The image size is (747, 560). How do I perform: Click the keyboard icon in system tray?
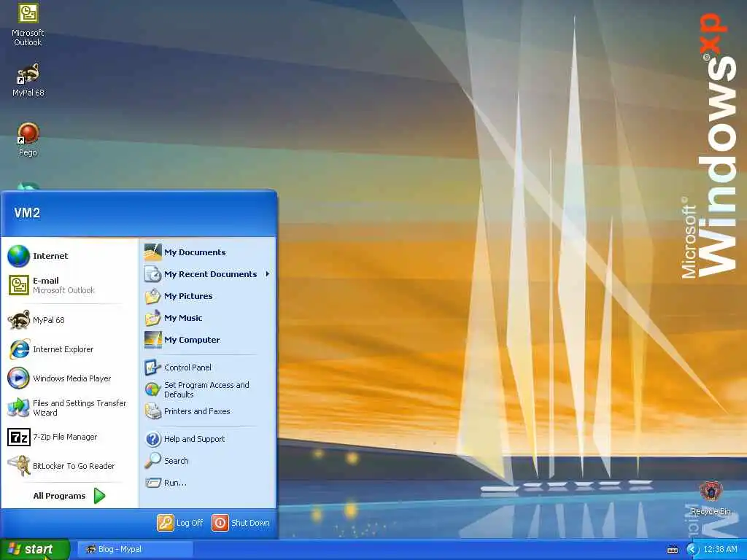point(672,550)
